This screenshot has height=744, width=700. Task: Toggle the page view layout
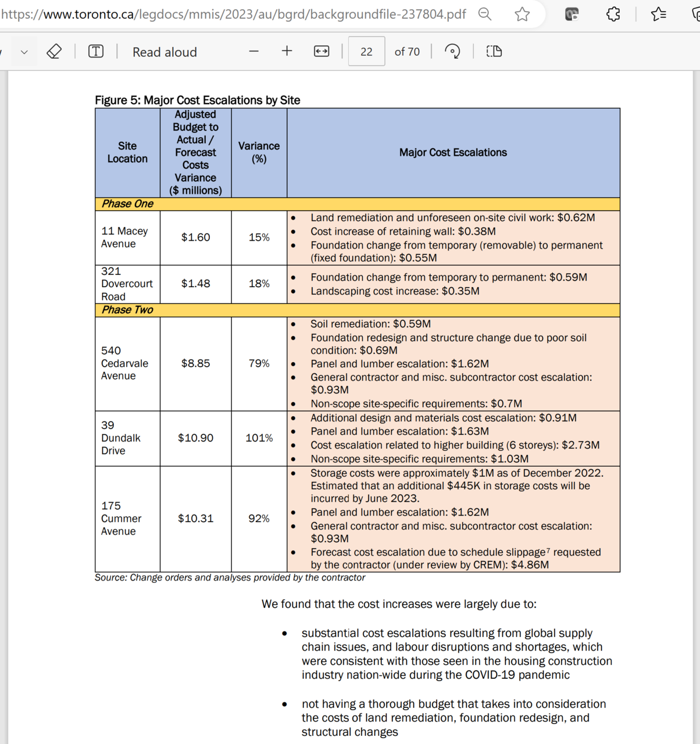coord(494,52)
